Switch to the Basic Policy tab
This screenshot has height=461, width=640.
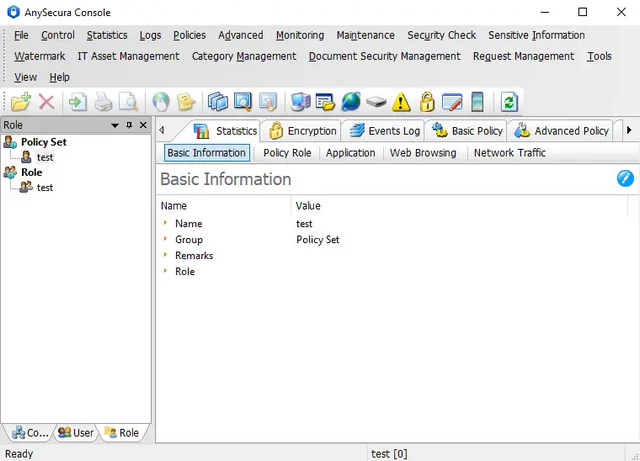pyautogui.click(x=467, y=131)
